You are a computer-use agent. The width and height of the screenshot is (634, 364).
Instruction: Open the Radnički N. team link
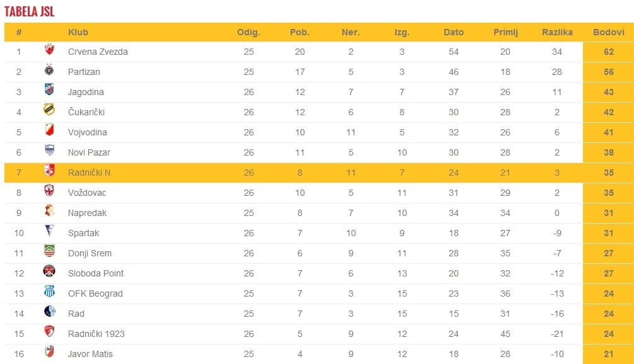point(90,173)
